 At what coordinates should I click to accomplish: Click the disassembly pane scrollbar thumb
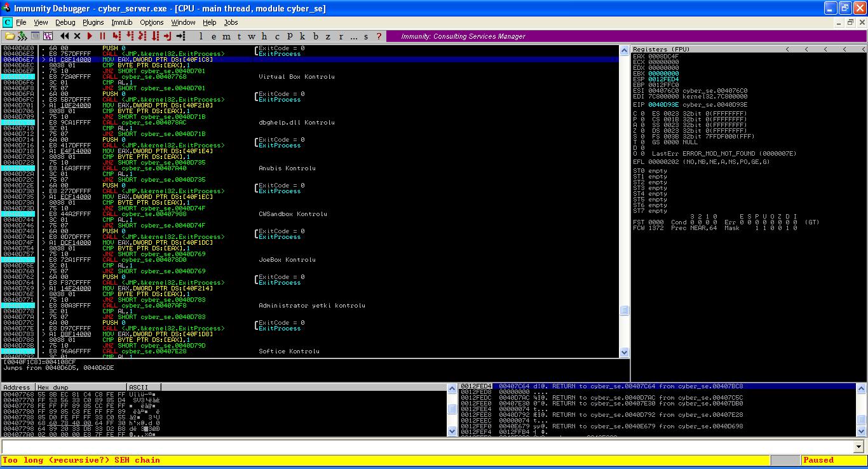click(624, 310)
